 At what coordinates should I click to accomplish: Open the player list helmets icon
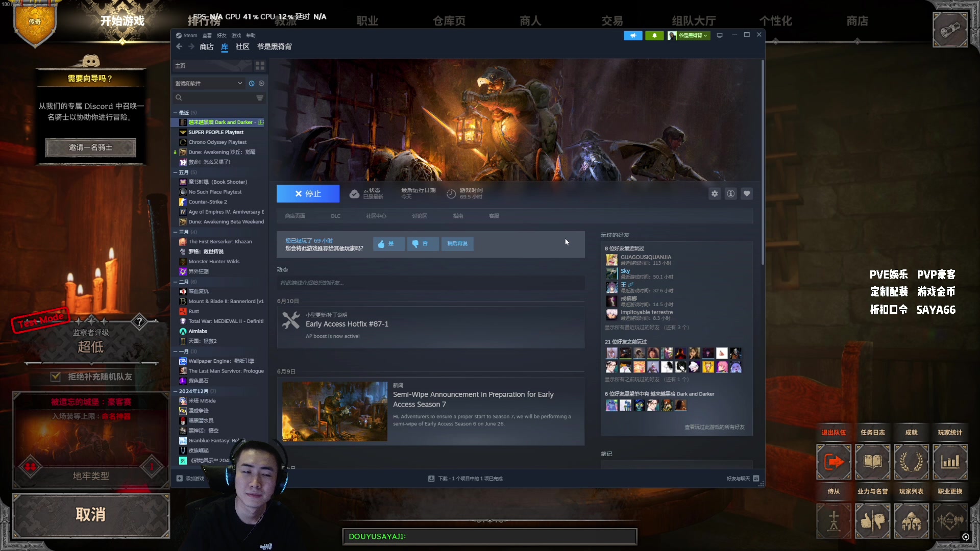coord(911,521)
